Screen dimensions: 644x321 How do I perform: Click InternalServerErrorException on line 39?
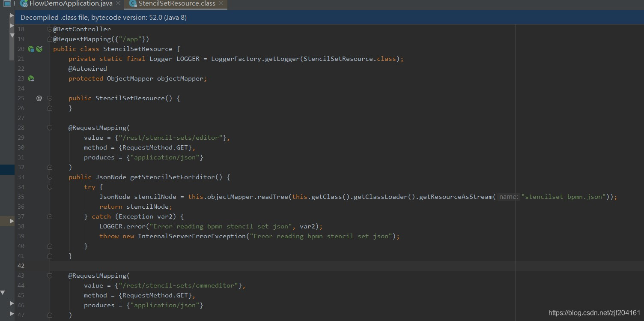[192, 236]
